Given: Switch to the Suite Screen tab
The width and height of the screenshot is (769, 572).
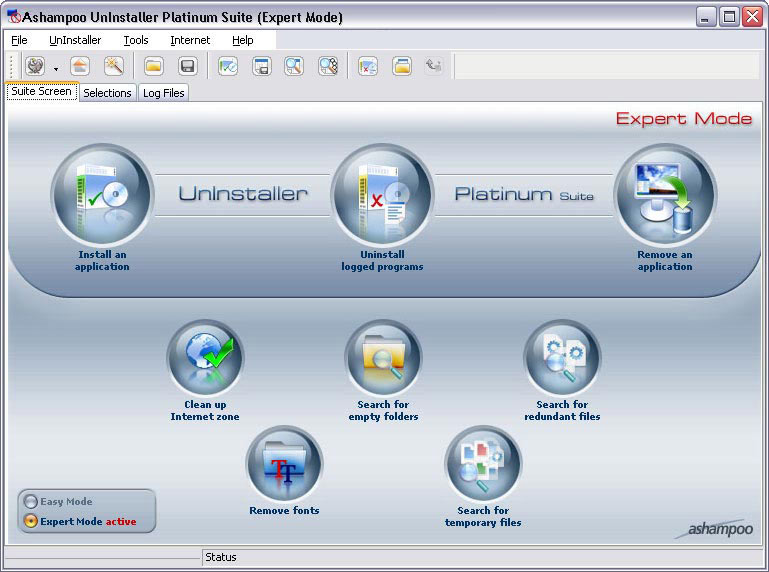Looking at the screenshot, I should pyautogui.click(x=42, y=91).
